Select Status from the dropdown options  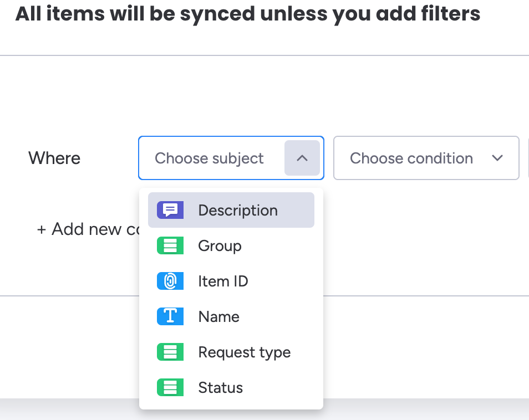tap(221, 388)
